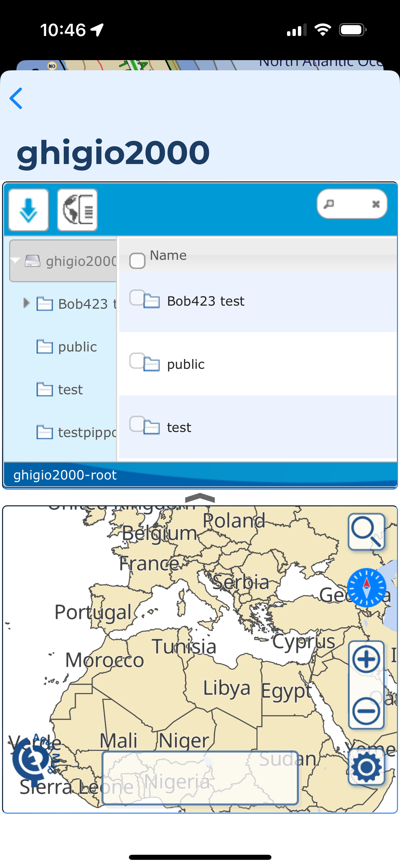Check the Name header select-all checkbox
The width and height of the screenshot is (400, 868).
137,261
